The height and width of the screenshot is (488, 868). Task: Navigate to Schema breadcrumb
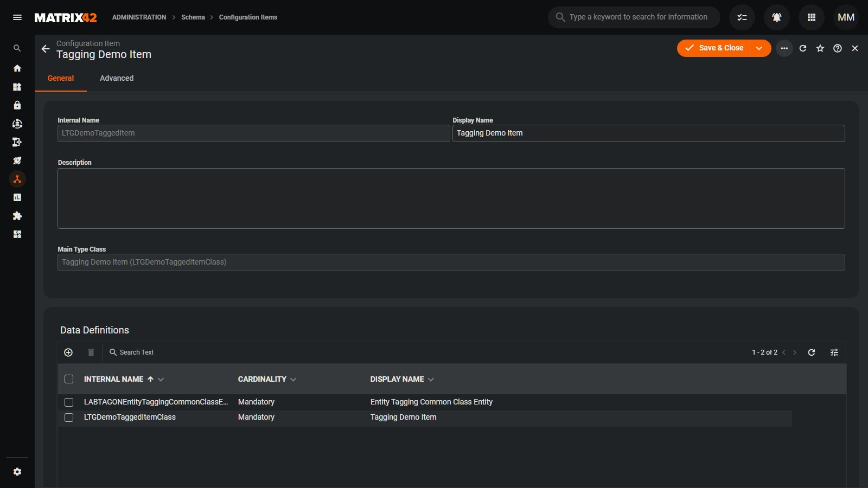[193, 17]
